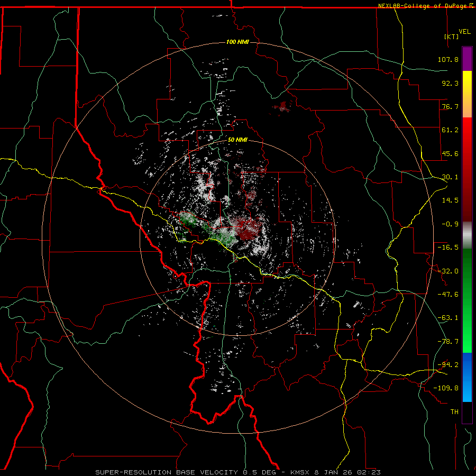This screenshot has width=476, height=476.
Task: Select the 30.1 scale value
Action: [450, 177]
